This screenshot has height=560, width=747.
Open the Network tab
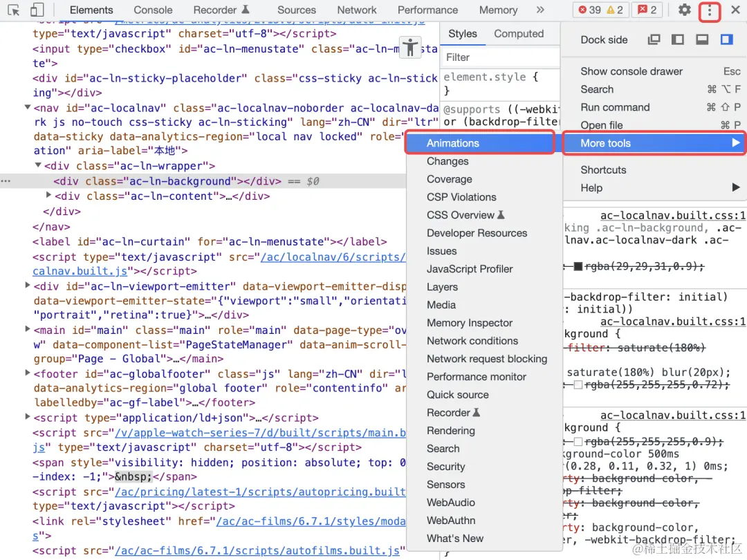357,10
